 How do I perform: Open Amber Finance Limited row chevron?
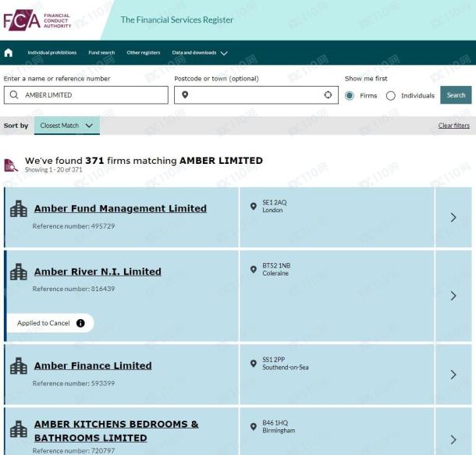click(x=453, y=375)
